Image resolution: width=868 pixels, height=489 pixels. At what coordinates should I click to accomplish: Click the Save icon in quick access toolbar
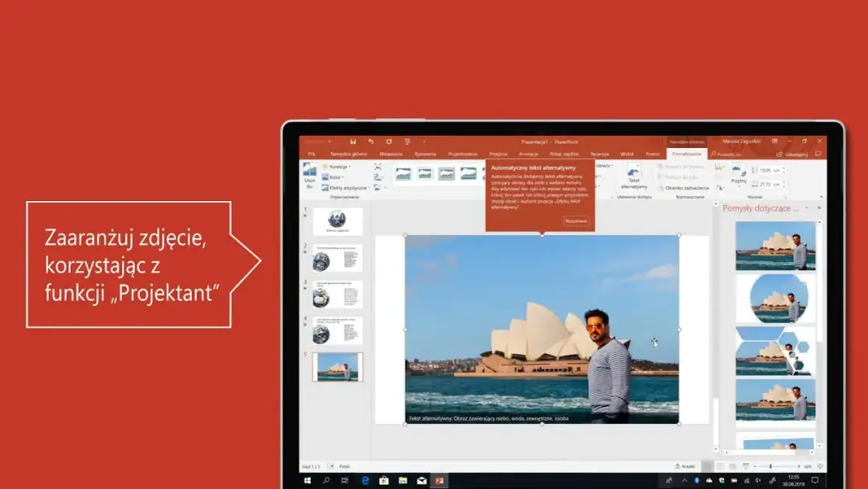(x=353, y=142)
